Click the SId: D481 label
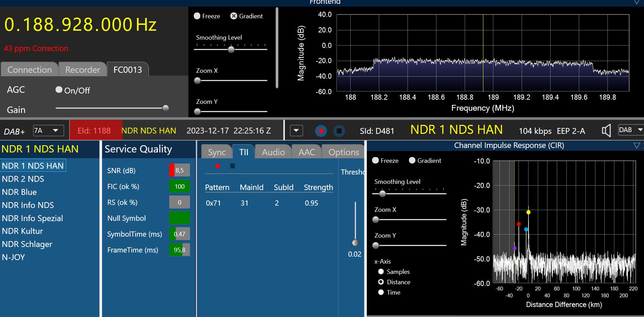 click(377, 131)
